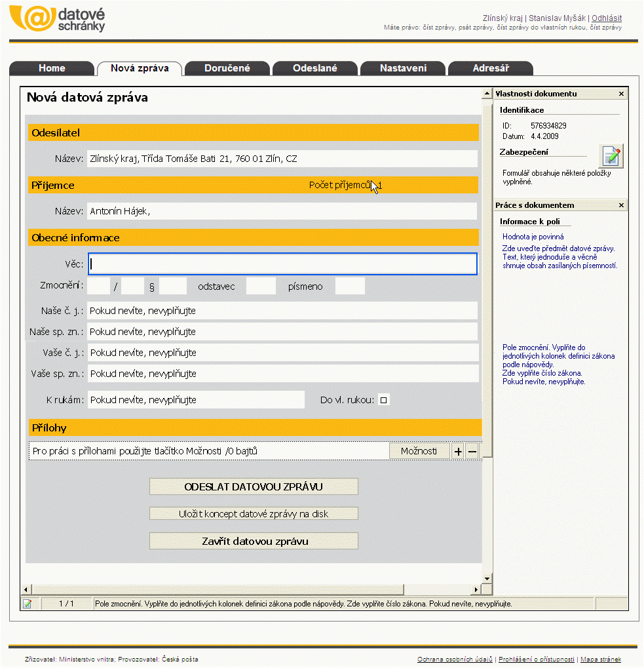Click the Datum value 4.4.2009
The width and height of the screenshot is (644, 672).
click(x=544, y=136)
